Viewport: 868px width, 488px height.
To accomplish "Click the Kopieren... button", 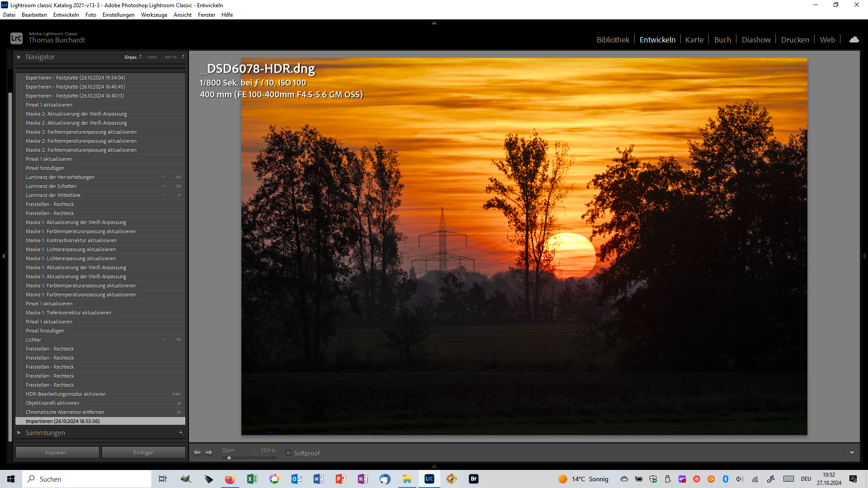I will (x=57, y=452).
